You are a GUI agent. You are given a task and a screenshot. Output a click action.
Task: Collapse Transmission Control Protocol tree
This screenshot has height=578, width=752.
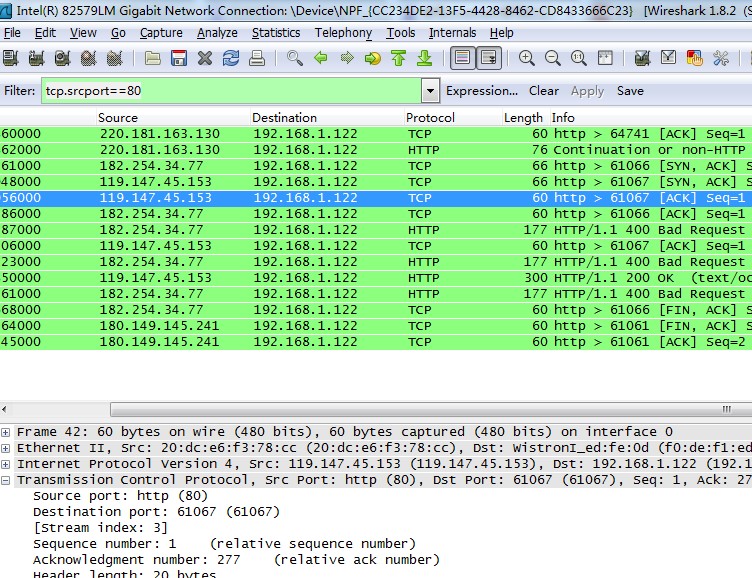click(x=6, y=480)
